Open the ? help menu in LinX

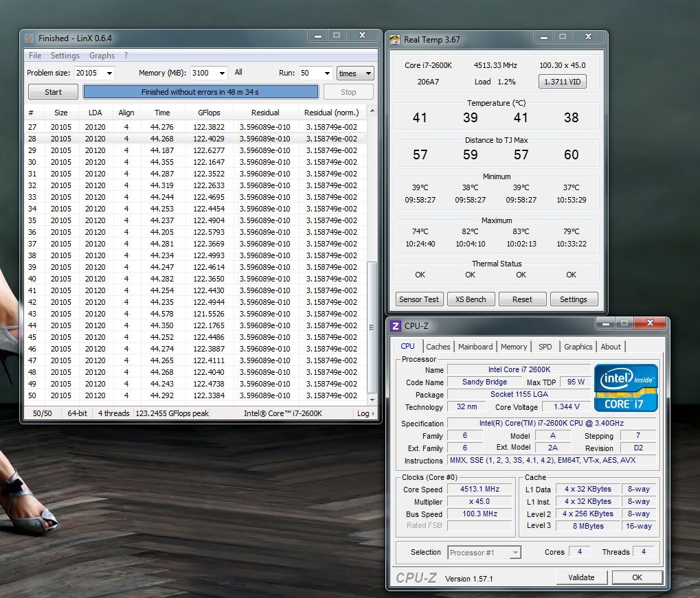[126, 56]
